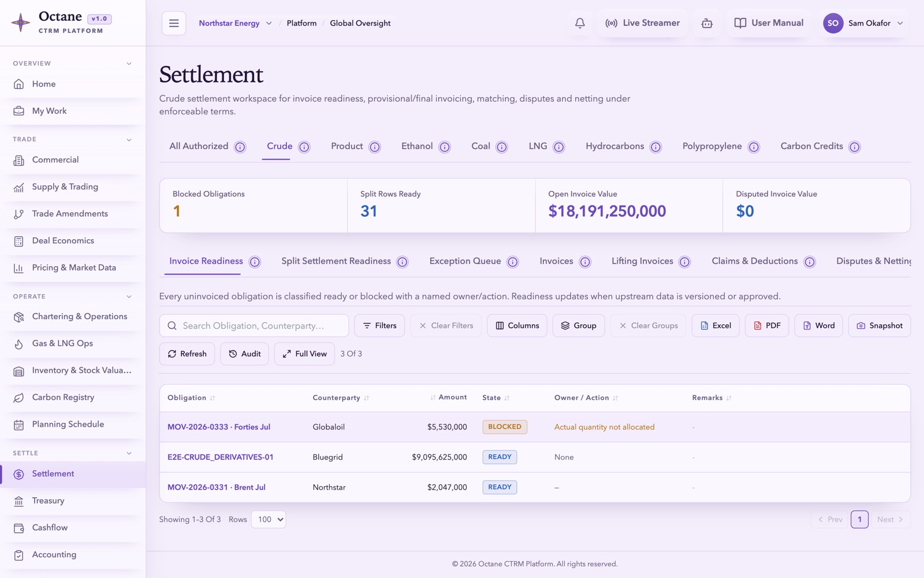Show info icon for Product tab
The width and height of the screenshot is (924, 578).
tap(375, 147)
